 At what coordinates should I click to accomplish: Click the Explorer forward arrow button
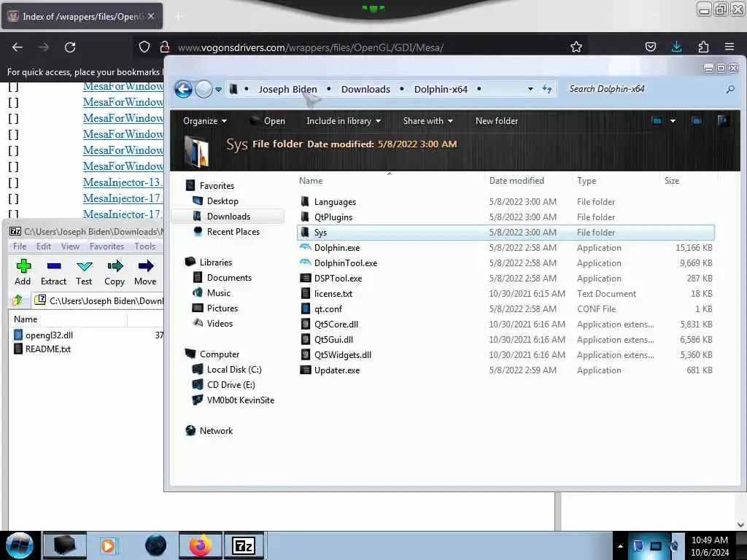[x=204, y=89]
